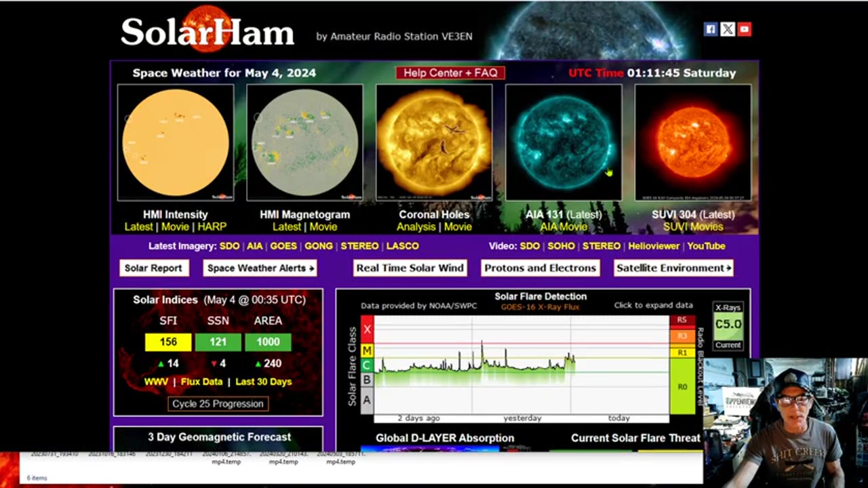
Task: Click the X solar flare class label
Action: tap(368, 329)
